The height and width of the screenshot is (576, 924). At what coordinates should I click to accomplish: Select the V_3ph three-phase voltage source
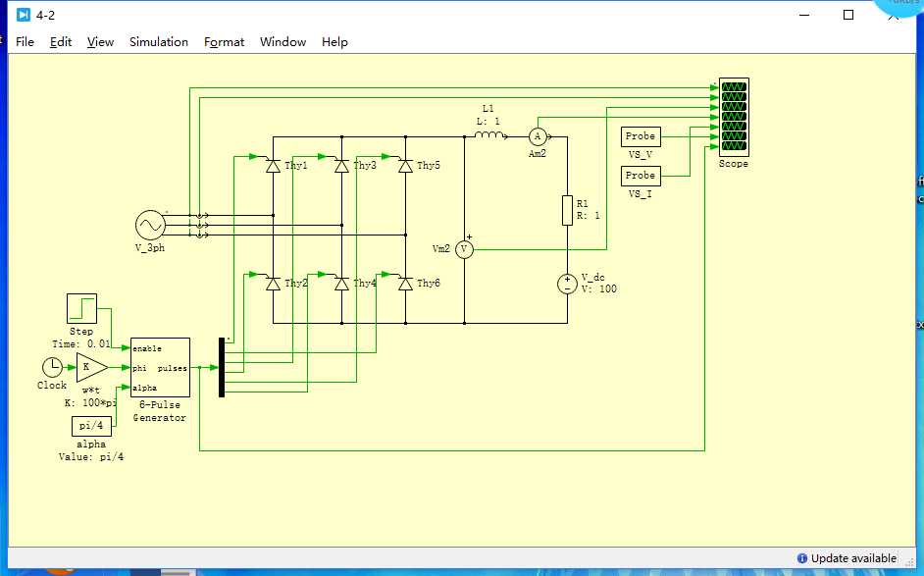[x=150, y=226]
